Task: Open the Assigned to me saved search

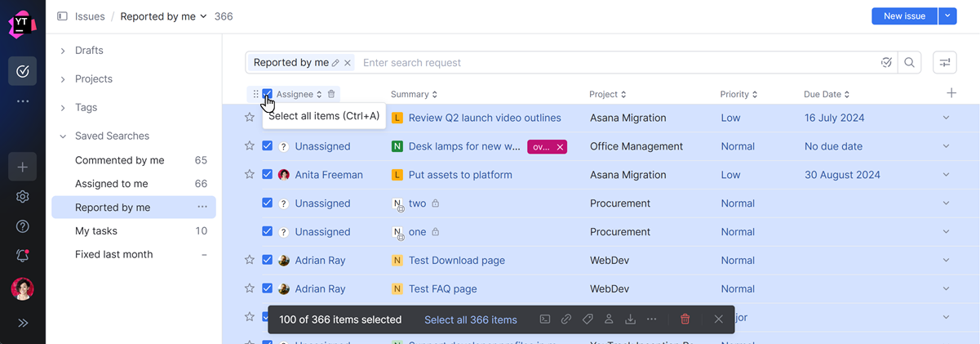Action: (112, 184)
